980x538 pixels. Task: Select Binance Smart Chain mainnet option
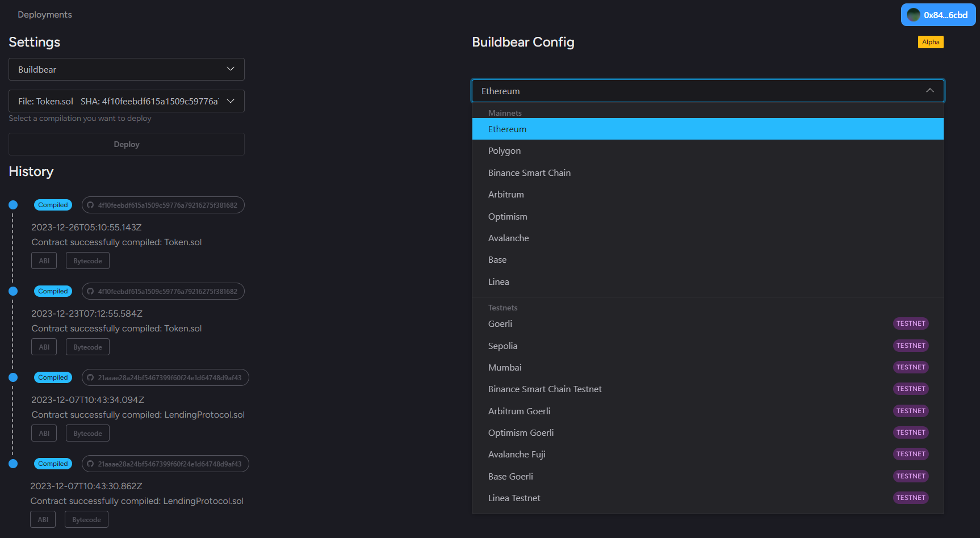708,173
